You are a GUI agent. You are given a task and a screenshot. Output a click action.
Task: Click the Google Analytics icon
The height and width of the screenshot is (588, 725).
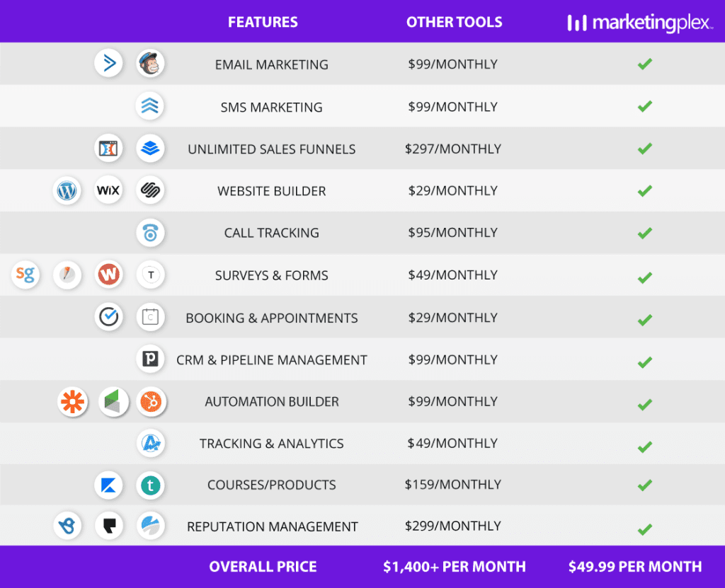(150, 444)
